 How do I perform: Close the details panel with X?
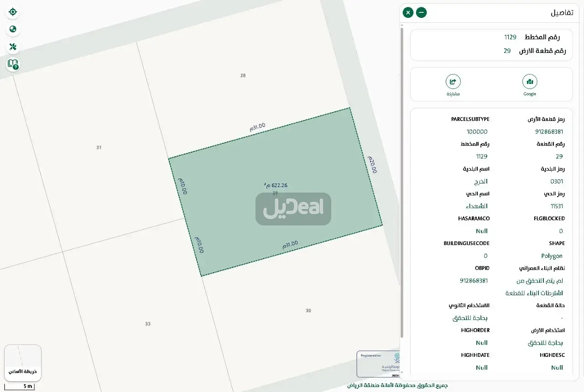(408, 13)
